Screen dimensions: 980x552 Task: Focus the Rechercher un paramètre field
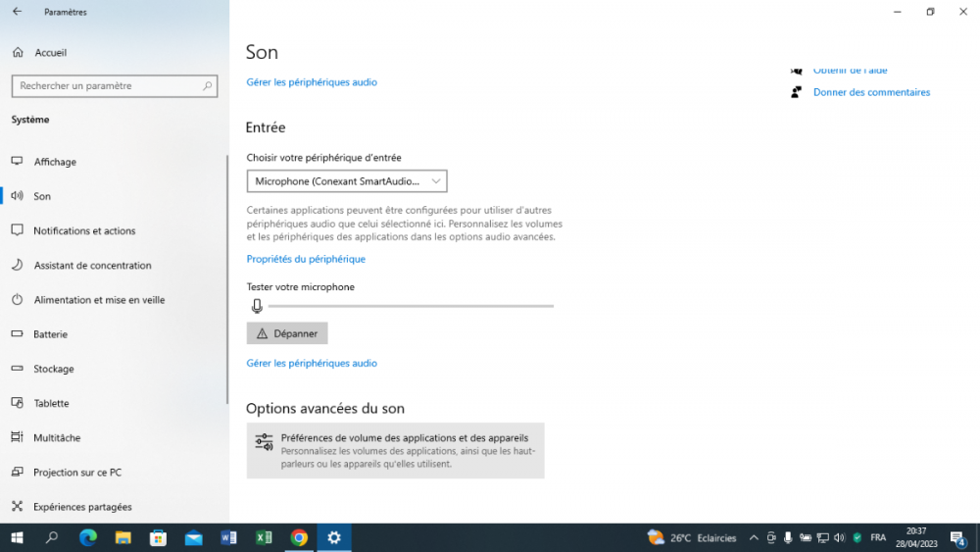pyautogui.click(x=115, y=85)
